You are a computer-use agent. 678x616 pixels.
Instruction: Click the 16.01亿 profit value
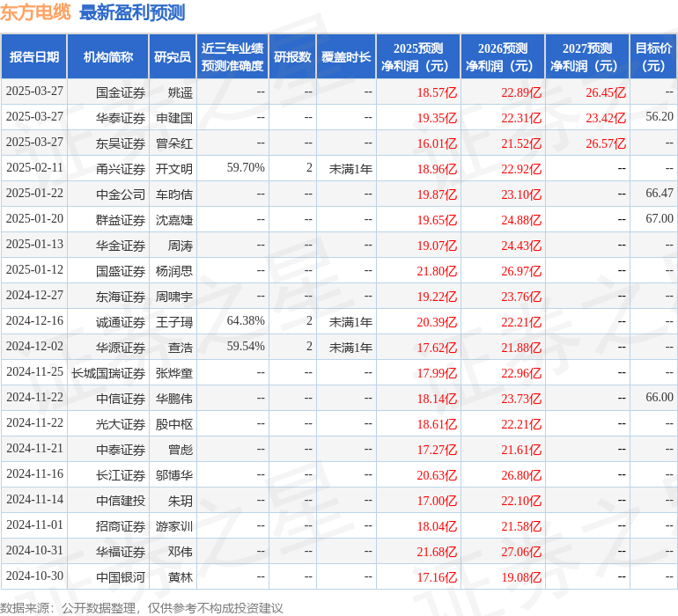pos(437,143)
